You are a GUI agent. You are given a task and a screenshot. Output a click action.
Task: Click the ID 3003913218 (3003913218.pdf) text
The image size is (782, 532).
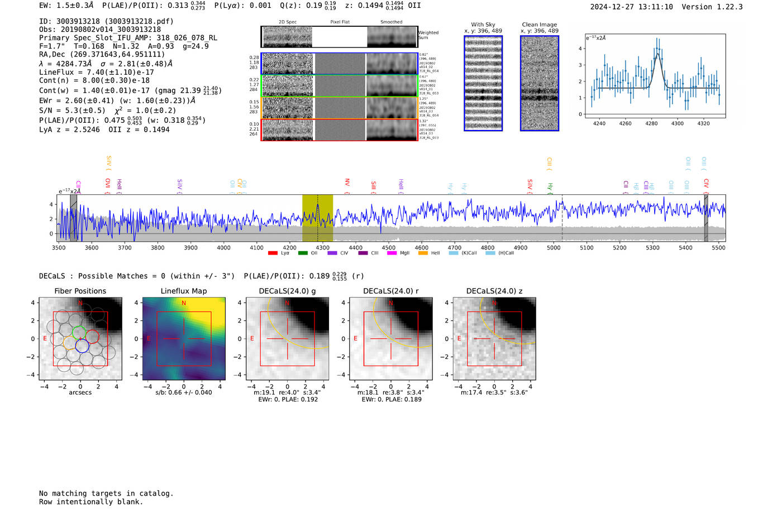[106, 21]
